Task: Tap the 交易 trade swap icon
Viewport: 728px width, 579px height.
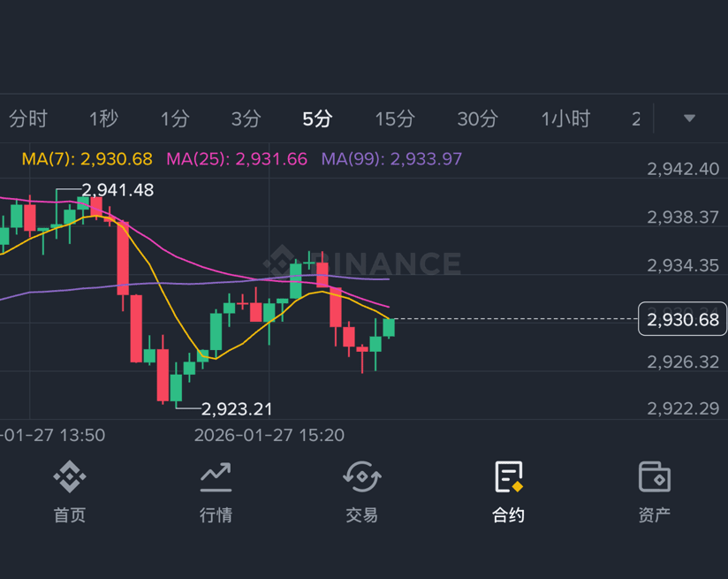Action: tap(362, 476)
